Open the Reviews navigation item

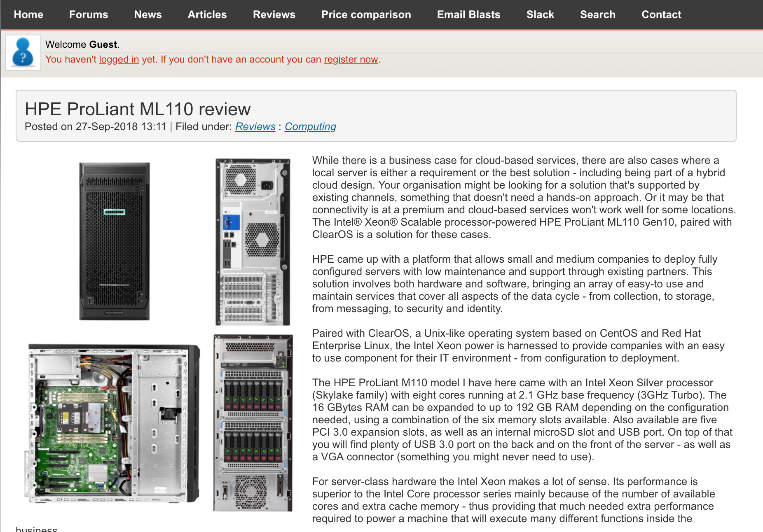pyautogui.click(x=274, y=14)
